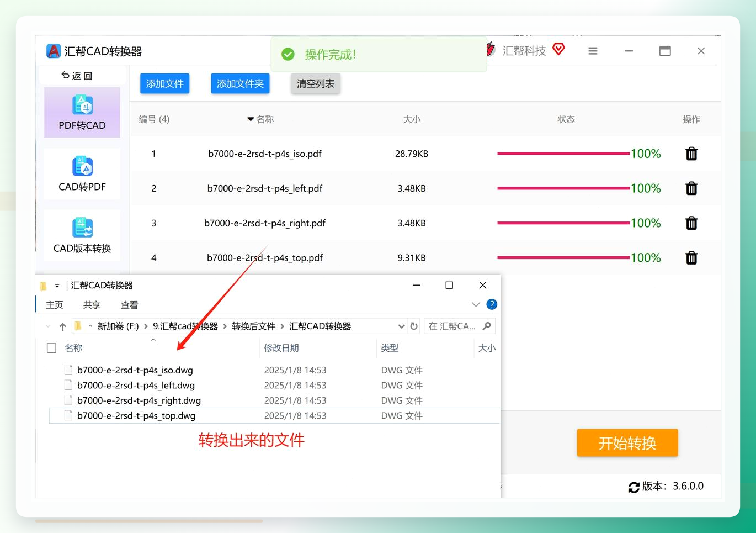Open the 主页 ribbon tab in Explorer
756x533 pixels.
(55, 305)
